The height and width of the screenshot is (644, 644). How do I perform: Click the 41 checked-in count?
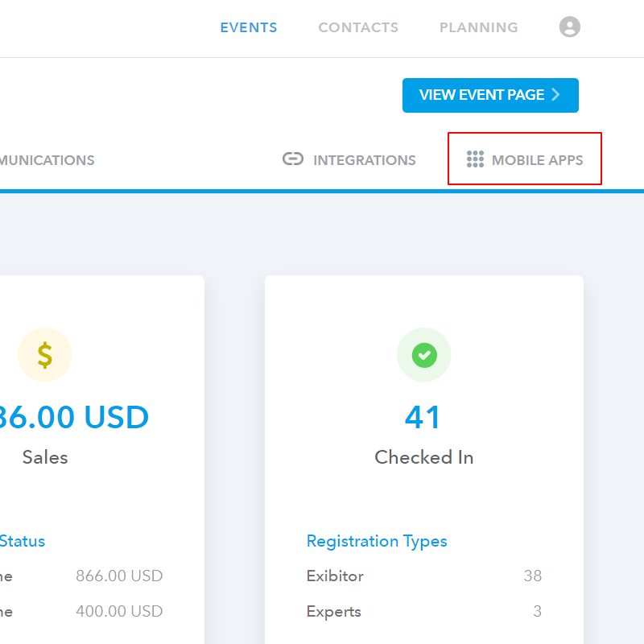click(423, 418)
